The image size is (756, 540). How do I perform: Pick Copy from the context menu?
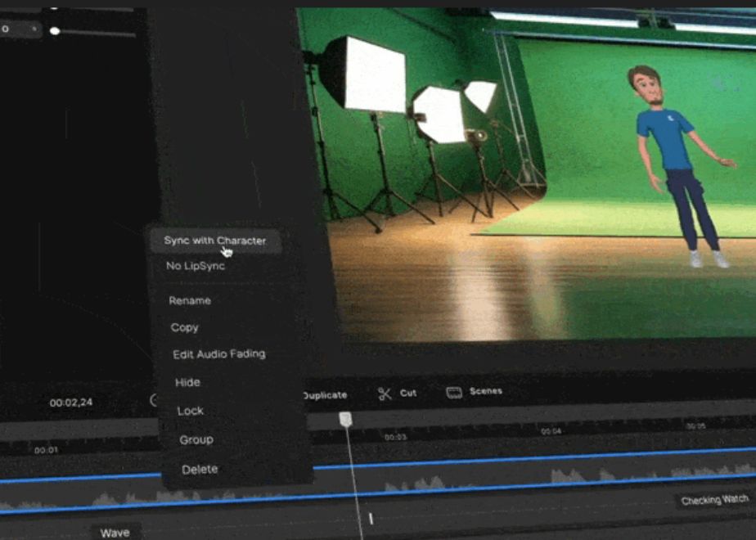[185, 327]
